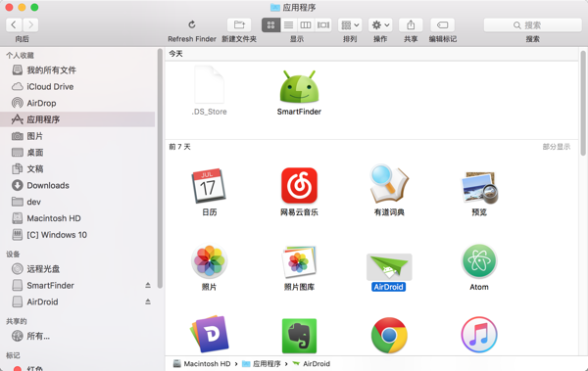Open dev folder in sidebar

click(77, 202)
